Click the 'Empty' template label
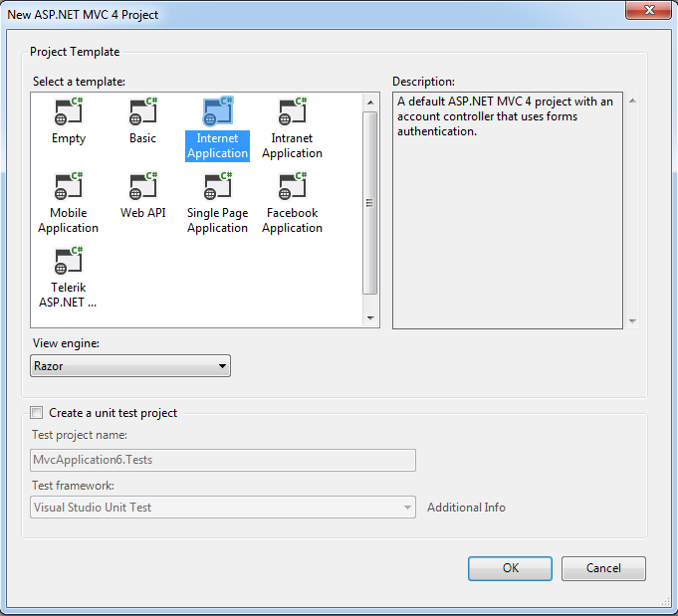This screenshot has width=678, height=616. (69, 138)
